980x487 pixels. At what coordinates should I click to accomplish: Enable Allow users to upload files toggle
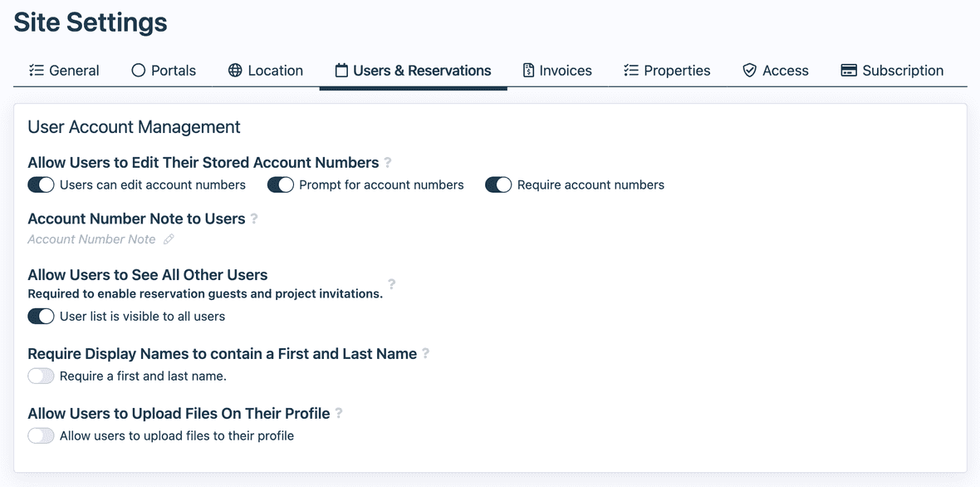41,435
